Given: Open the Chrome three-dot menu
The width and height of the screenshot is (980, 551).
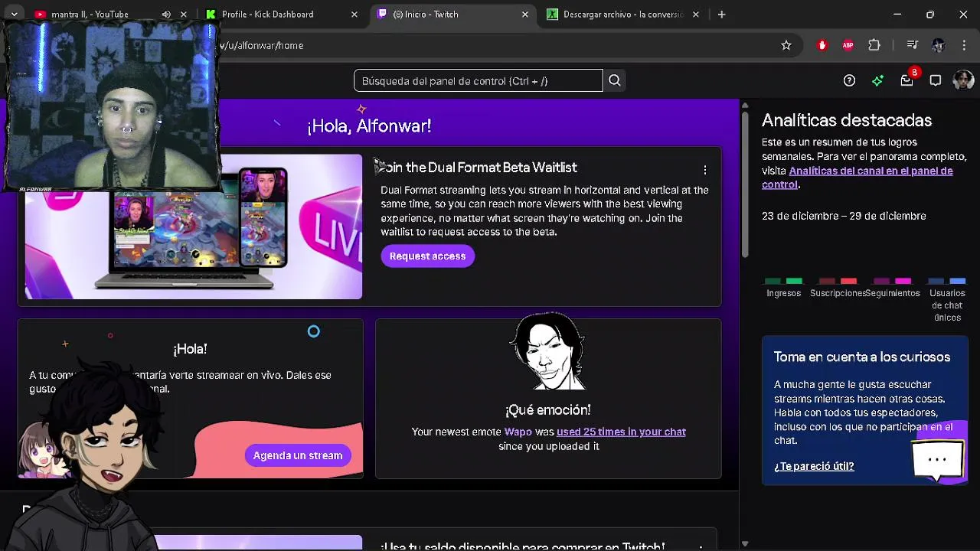Looking at the screenshot, I should (x=964, y=45).
